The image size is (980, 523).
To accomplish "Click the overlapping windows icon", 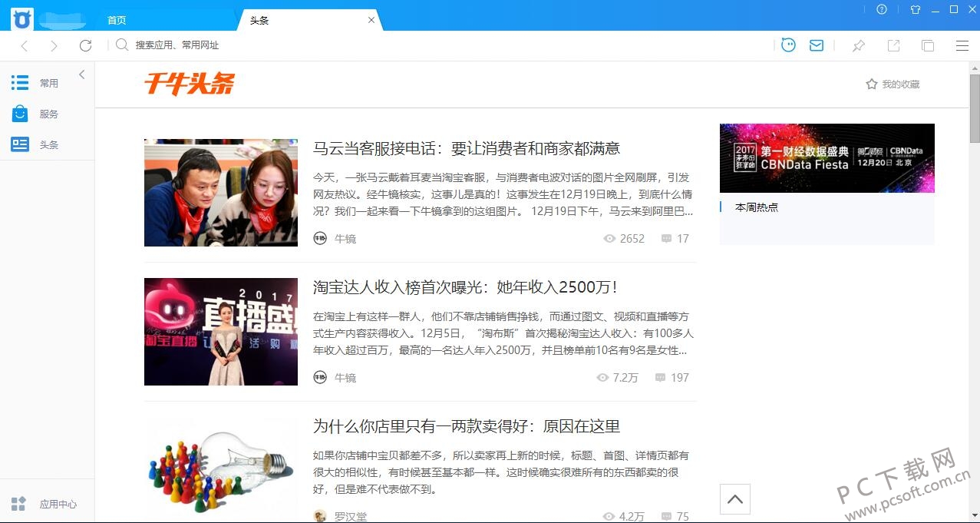I will coord(928,46).
